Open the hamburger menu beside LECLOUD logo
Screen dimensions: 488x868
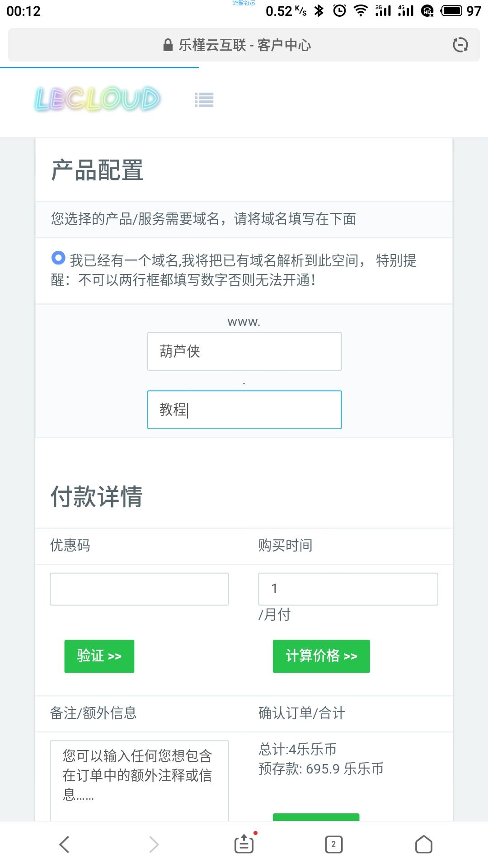pyautogui.click(x=204, y=100)
